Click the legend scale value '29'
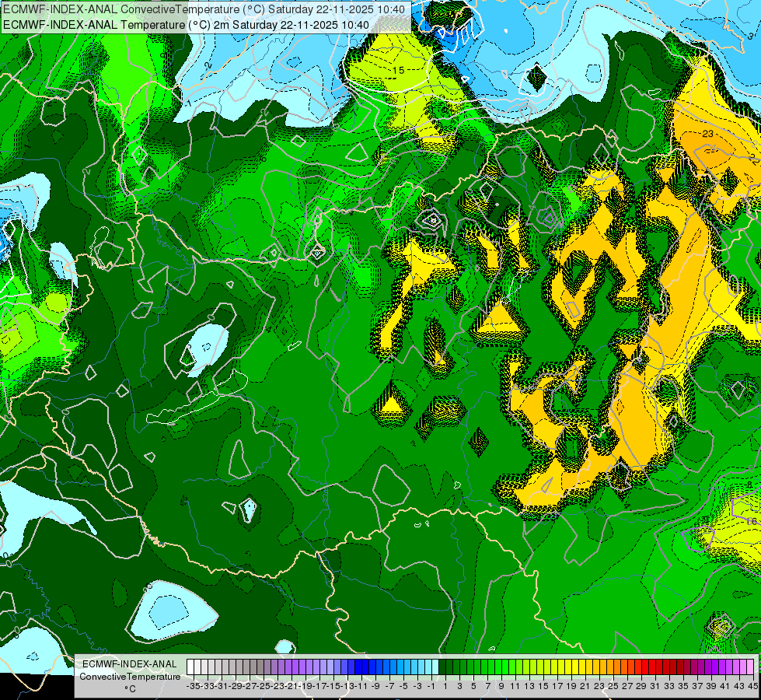This screenshot has width=761, height=700. [x=641, y=687]
